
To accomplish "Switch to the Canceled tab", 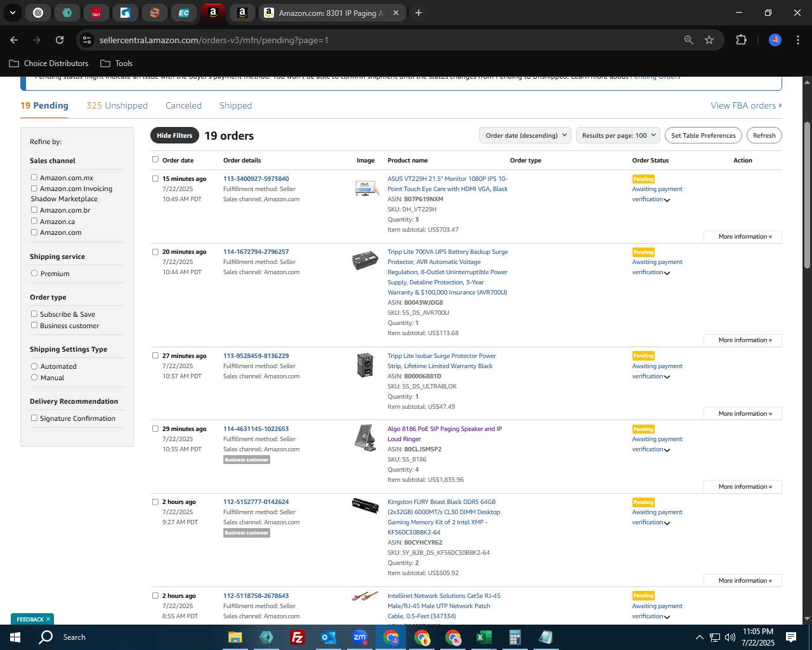I will pyautogui.click(x=183, y=105).
